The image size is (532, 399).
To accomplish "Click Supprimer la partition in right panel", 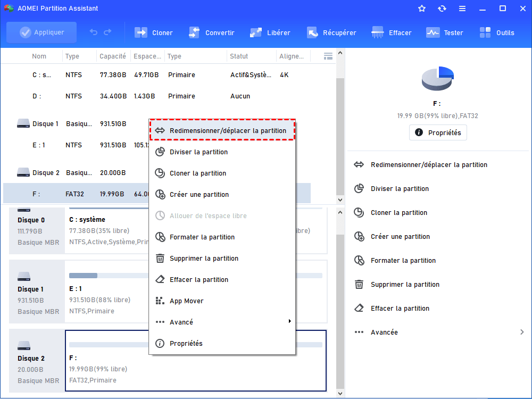I will pos(397,284).
